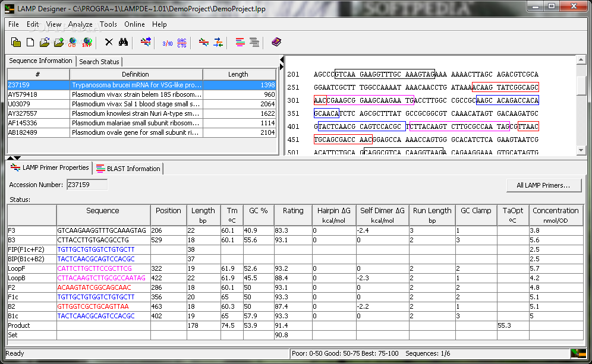Click the red-magenta BLAST lines toolbar icon

240,42
